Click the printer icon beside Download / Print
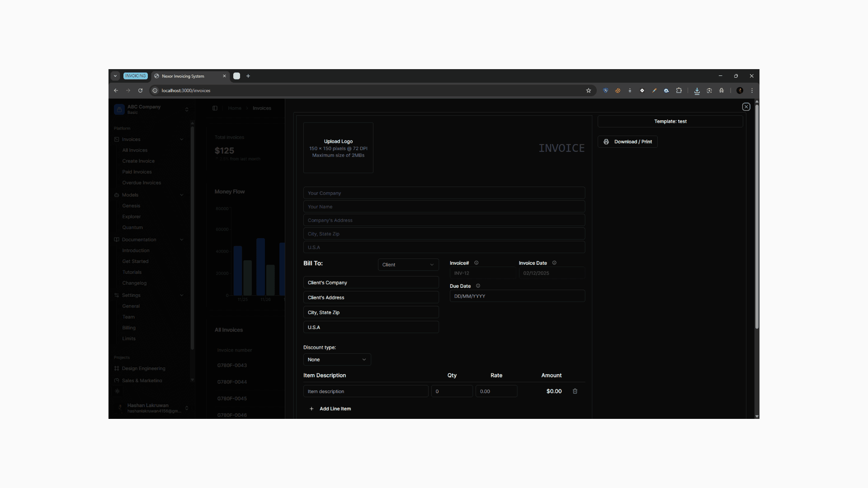 click(x=606, y=141)
